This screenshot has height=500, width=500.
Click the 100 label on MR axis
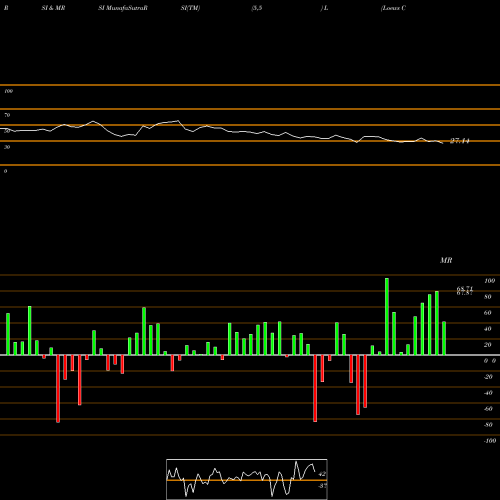click(489, 281)
